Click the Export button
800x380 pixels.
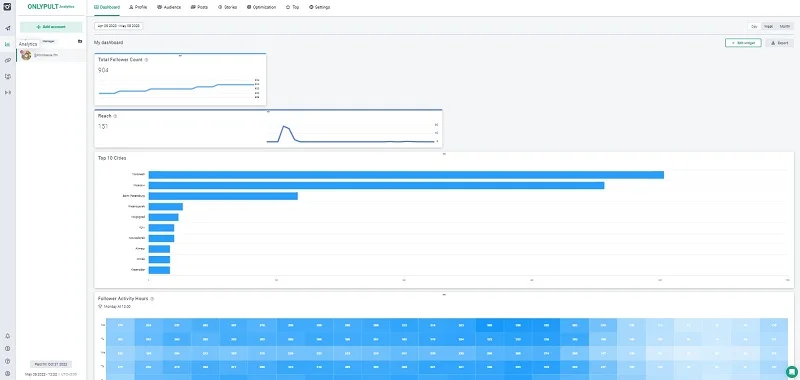pos(780,43)
